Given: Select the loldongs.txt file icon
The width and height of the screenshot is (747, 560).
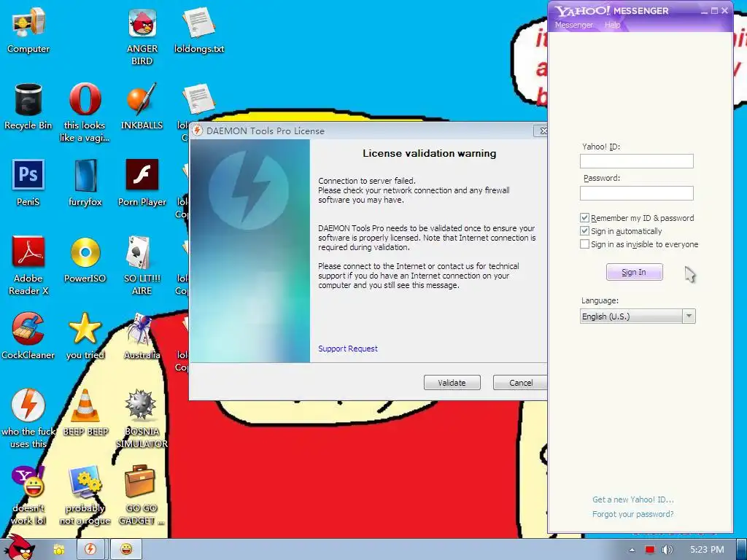Looking at the screenshot, I should click(198, 31).
